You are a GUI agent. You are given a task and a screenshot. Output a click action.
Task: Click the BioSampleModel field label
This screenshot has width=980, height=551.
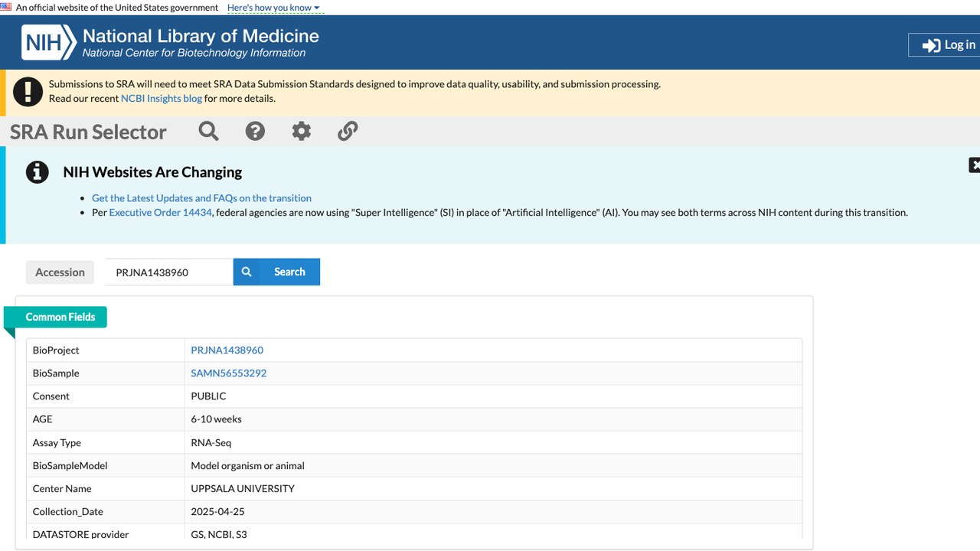(70, 465)
